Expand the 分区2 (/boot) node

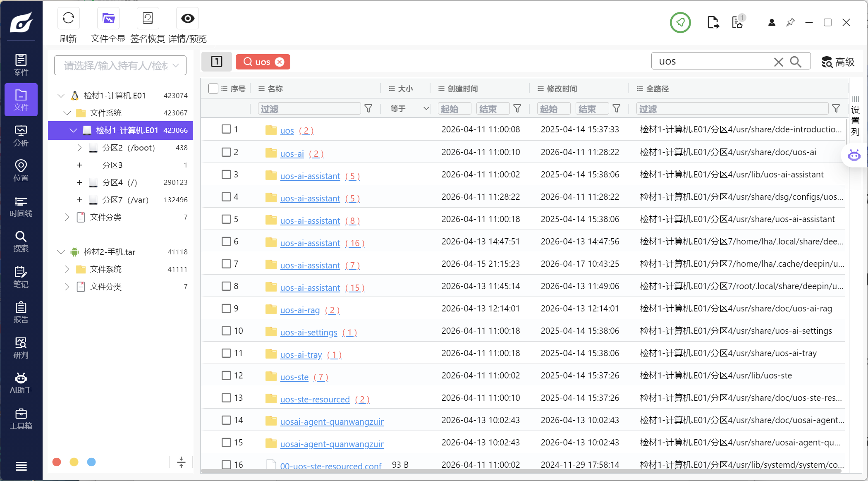pos(79,148)
